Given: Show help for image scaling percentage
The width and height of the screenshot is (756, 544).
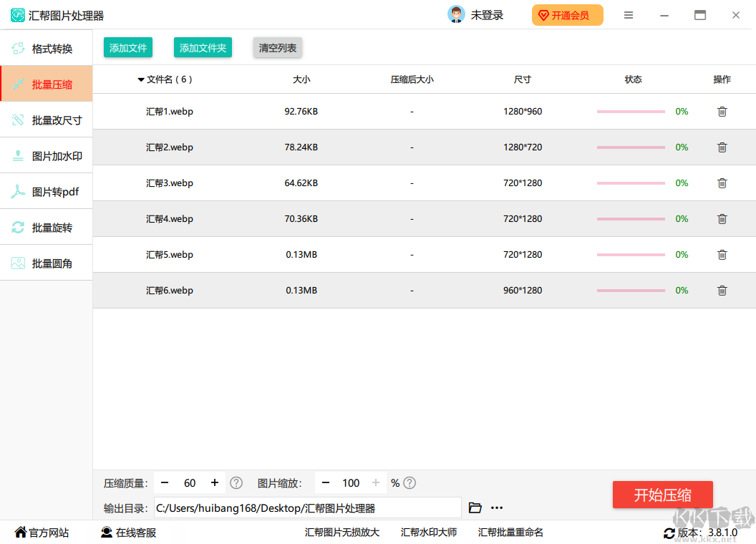Looking at the screenshot, I should pos(409,483).
